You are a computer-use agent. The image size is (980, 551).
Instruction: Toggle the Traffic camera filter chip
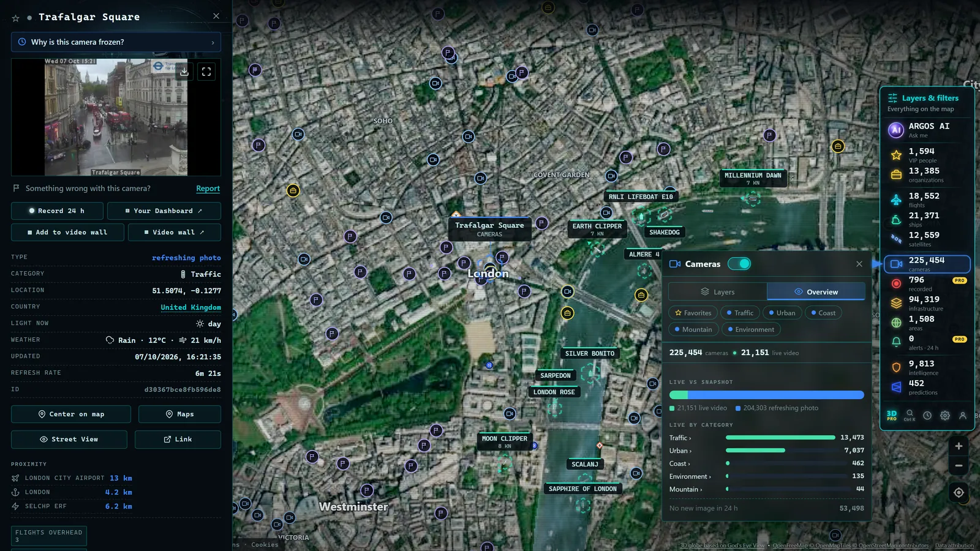(740, 313)
